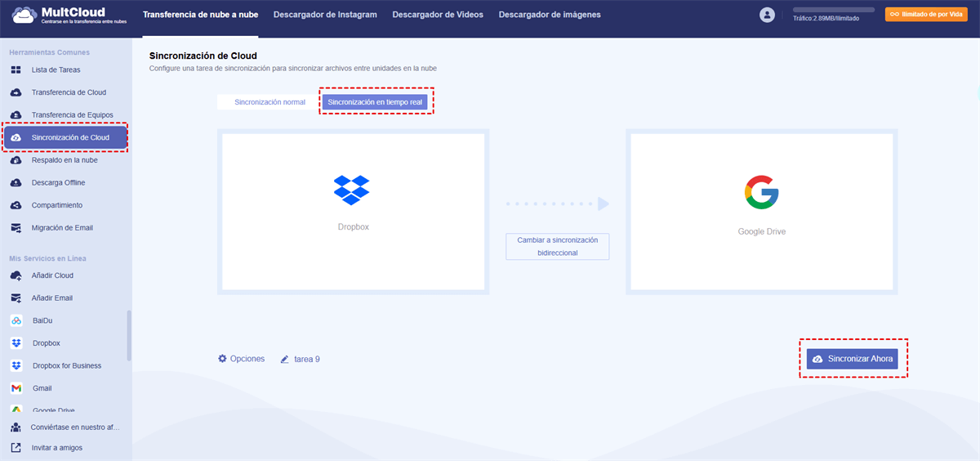Click the Dropbox icon in sidebar

tap(16, 343)
